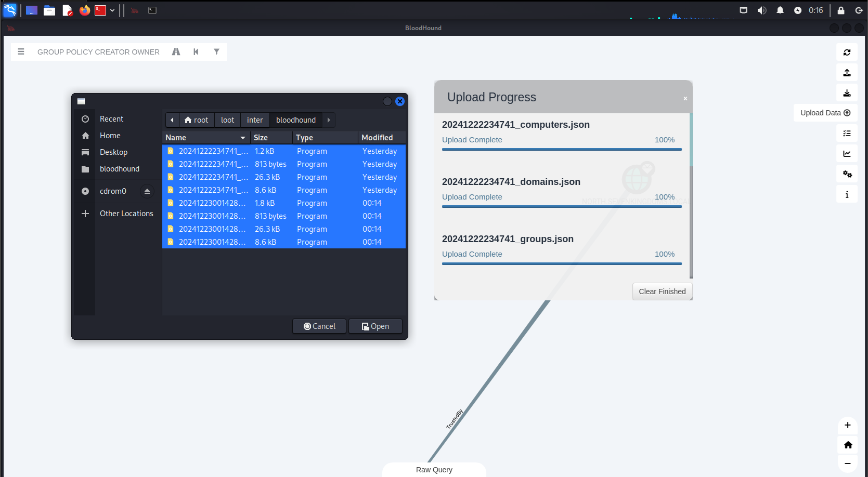Click the domains.json upload progress bar
The width and height of the screenshot is (868, 477).
coord(562,207)
